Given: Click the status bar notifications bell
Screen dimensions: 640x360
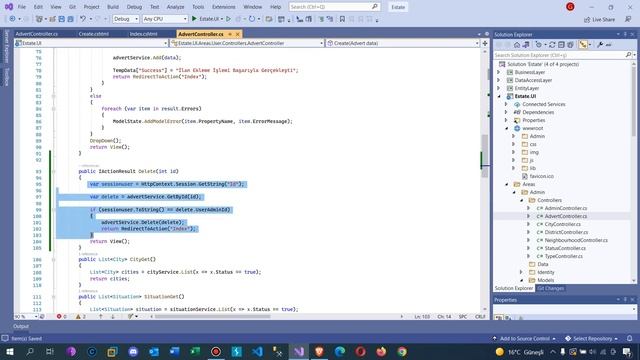Looking at the screenshot, I should click(x=629, y=338).
